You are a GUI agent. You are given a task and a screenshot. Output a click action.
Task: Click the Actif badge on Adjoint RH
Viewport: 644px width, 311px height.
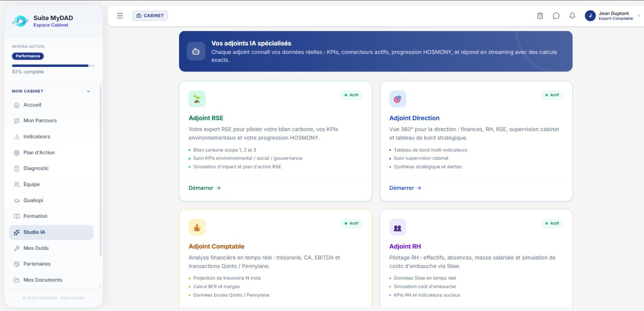point(552,223)
